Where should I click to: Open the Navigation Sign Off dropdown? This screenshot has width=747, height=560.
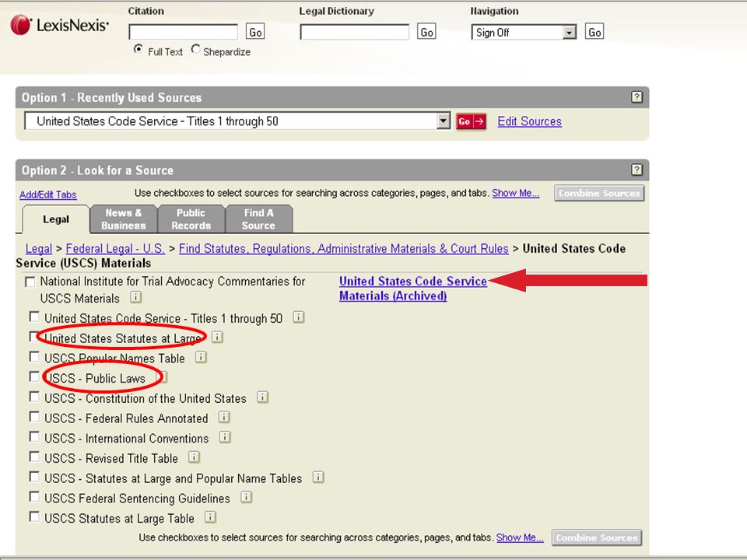point(524,32)
